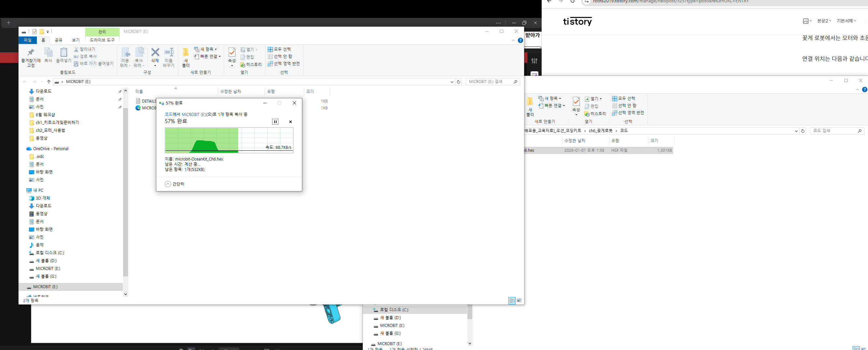The image size is (868, 350).
Task: Click the Copy (복사) icon in the clipboard group
Action: coord(48,55)
